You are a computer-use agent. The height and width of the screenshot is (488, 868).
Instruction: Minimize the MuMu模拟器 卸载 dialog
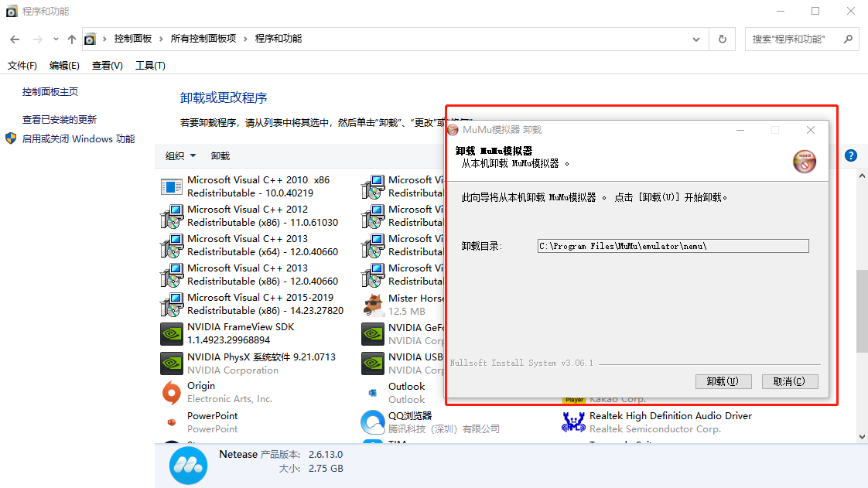pos(740,130)
